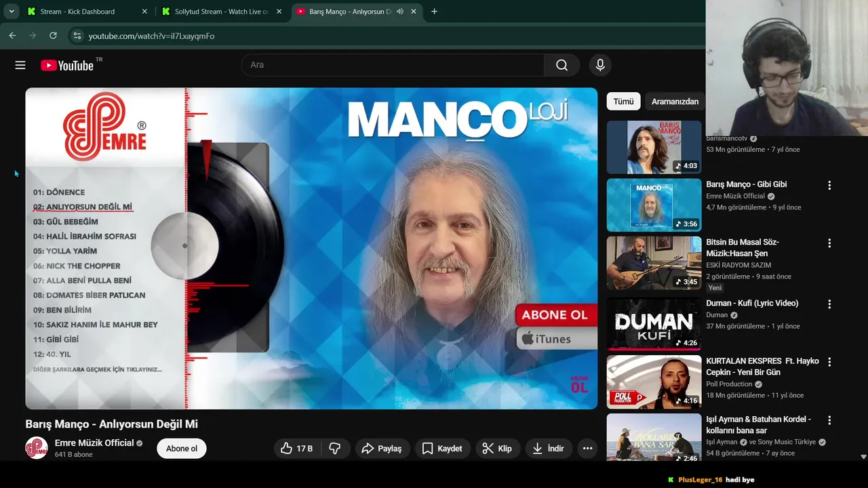Viewport: 868px width, 488px height.
Task: Open options for Bitsin Bu Masal video
Action: coord(829,243)
